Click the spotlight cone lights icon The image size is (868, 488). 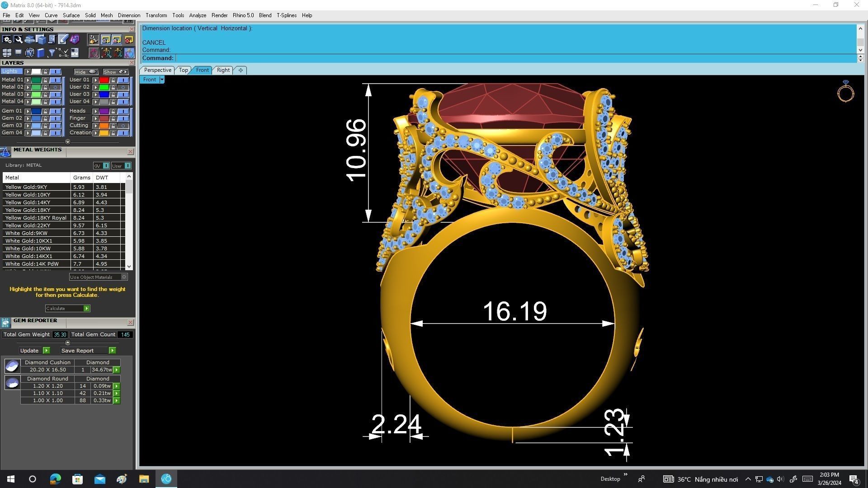point(93,39)
